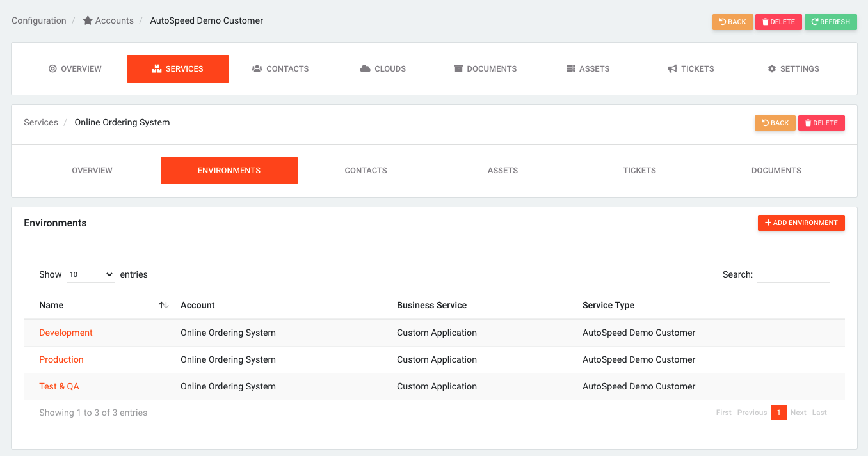The image size is (868, 456).
Task: Click the top Delete account button
Action: point(778,22)
